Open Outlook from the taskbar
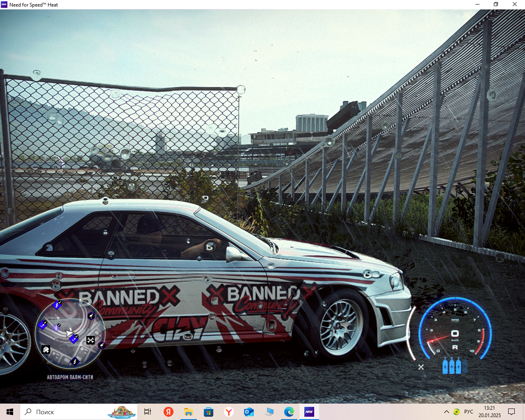 click(249, 412)
